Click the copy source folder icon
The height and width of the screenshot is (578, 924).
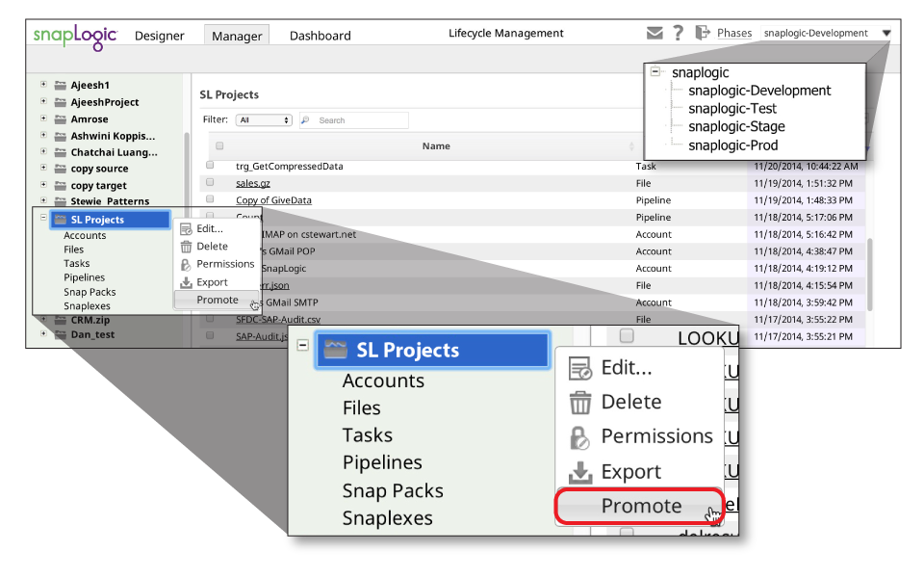(60, 169)
